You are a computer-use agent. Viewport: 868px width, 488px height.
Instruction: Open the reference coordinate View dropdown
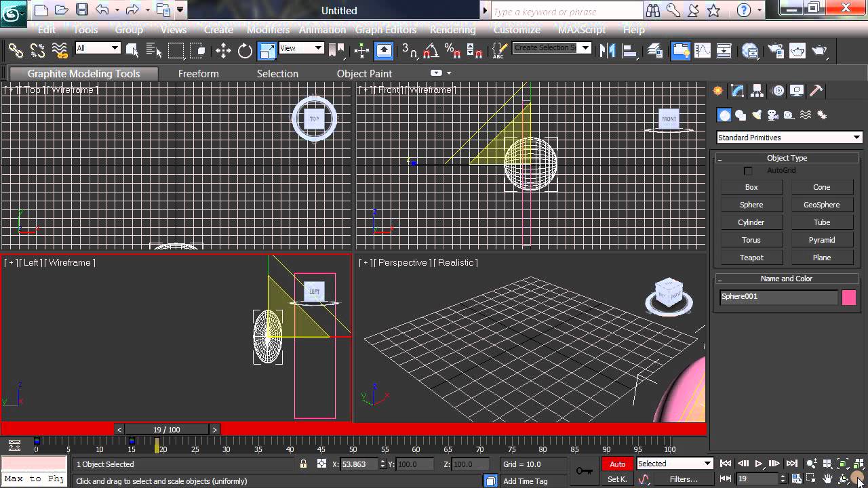[301, 48]
